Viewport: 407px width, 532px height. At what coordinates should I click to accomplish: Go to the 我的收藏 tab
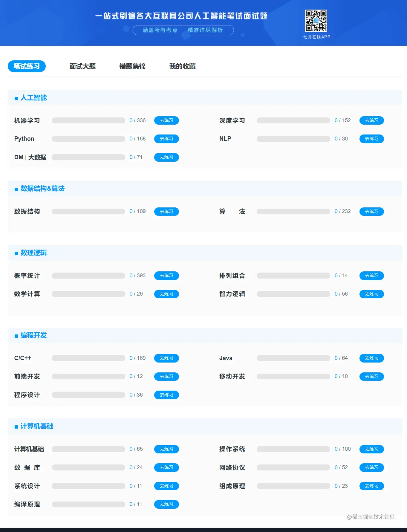point(182,66)
